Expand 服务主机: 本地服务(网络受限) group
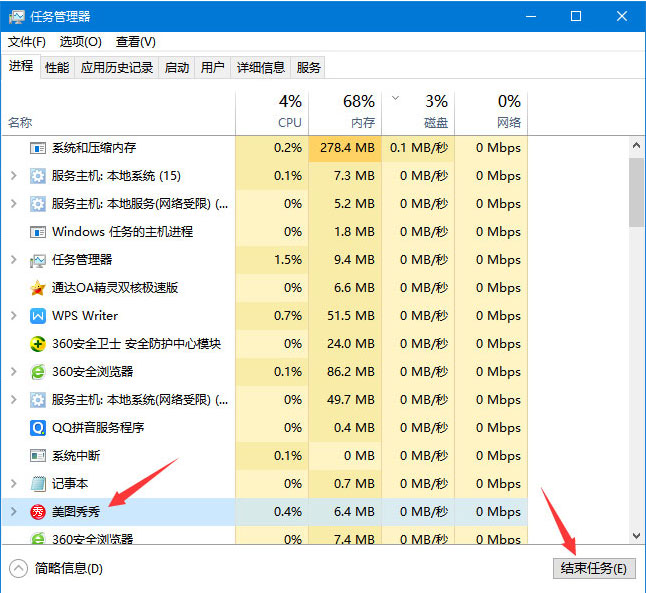 pos(14,204)
